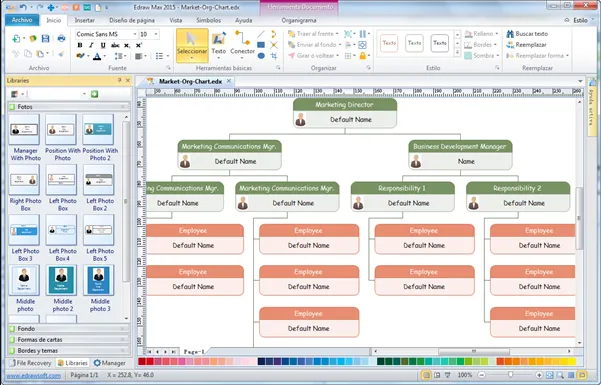This screenshot has width=601, height=385.
Task: Open the font name combo box
Action: pyautogui.click(x=106, y=34)
